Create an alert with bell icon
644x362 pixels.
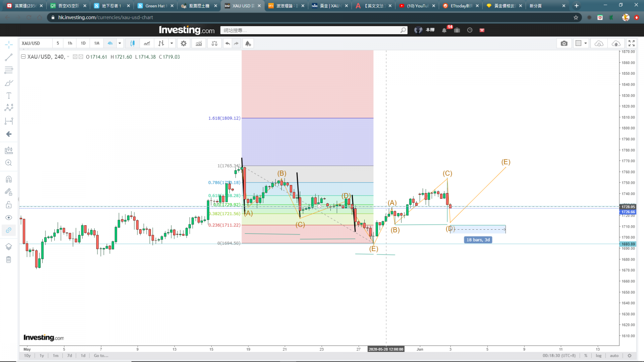click(248, 43)
